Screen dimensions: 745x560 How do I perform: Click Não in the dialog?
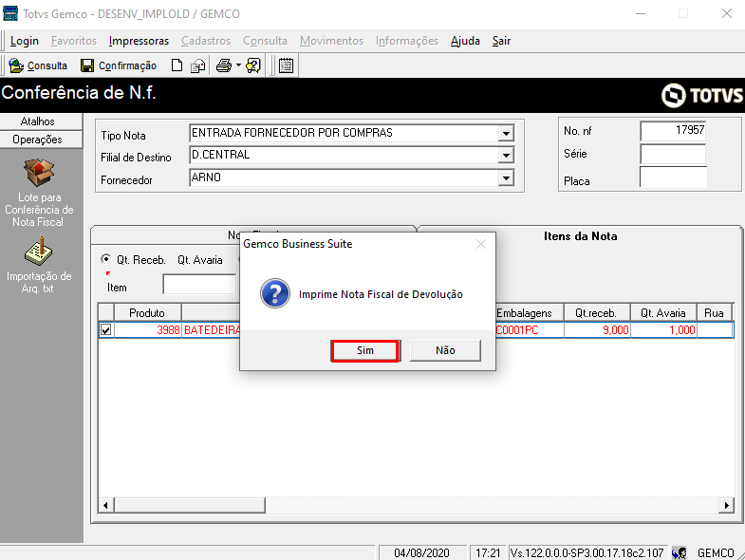[x=446, y=351]
